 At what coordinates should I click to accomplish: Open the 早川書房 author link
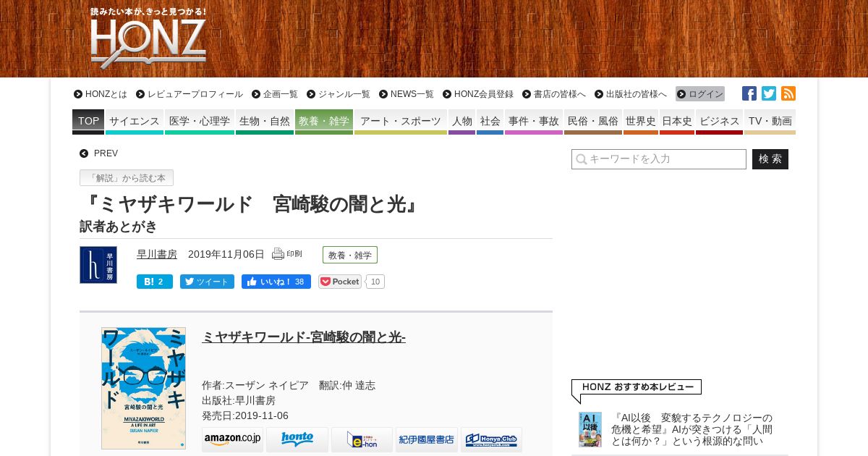pyautogui.click(x=157, y=254)
